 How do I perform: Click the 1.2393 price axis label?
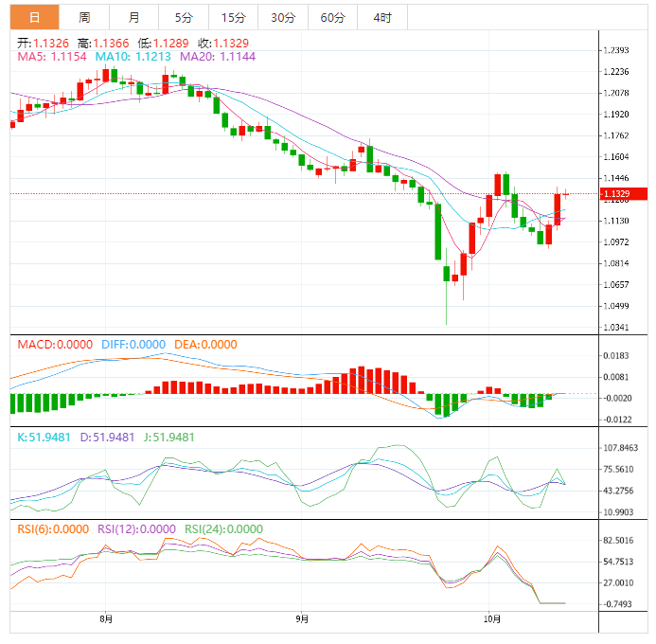coord(616,50)
